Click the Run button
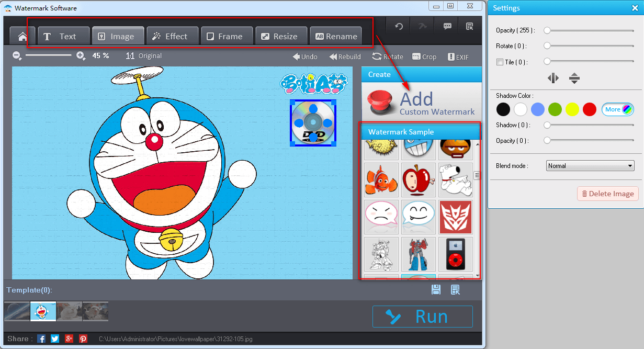Image resolution: width=644 pixels, height=349 pixels. click(423, 317)
